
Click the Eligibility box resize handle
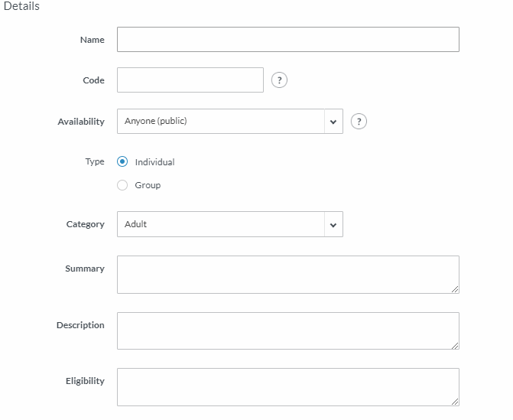(x=455, y=402)
